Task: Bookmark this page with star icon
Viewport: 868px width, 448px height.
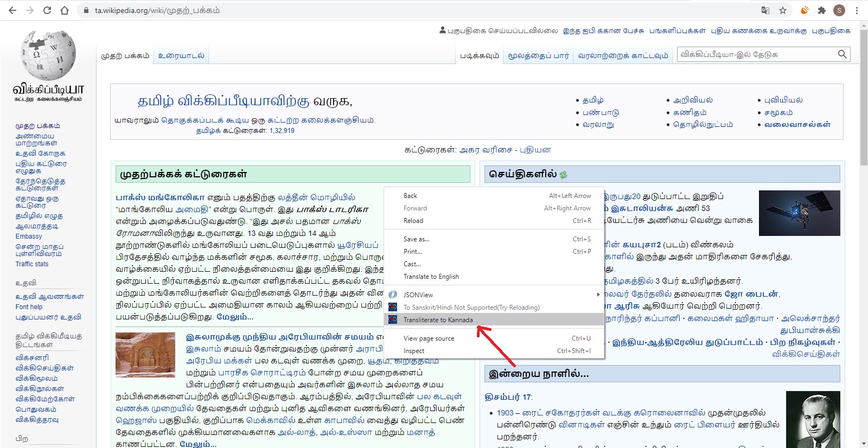Action: click(x=783, y=10)
